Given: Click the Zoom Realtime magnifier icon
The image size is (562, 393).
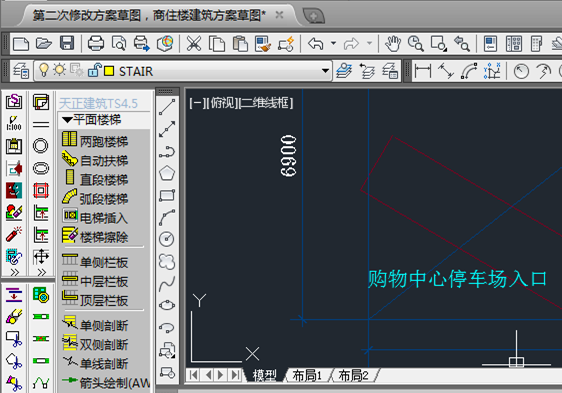Looking at the screenshot, I should pyautogui.click(x=415, y=44).
